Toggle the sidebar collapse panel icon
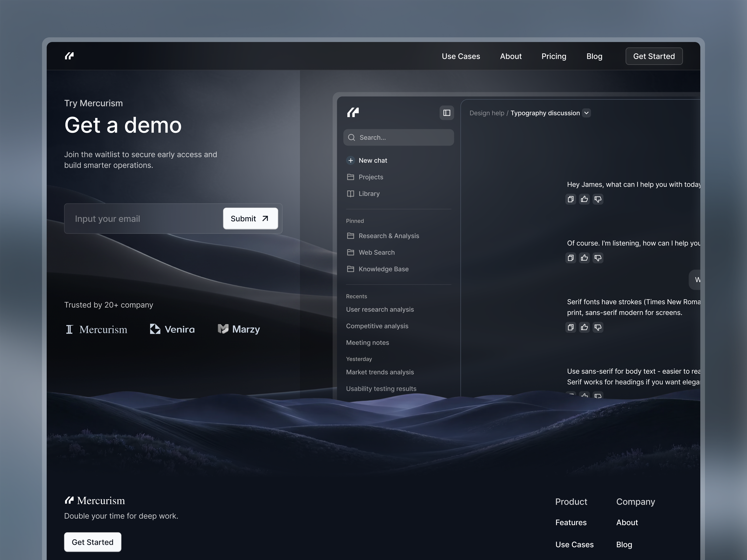Viewport: 747px width, 560px height. pos(446,113)
